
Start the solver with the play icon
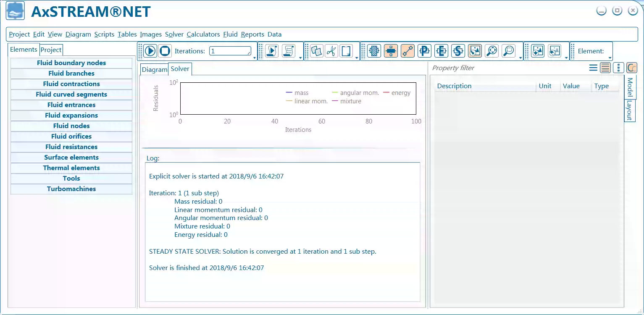pyautogui.click(x=150, y=51)
